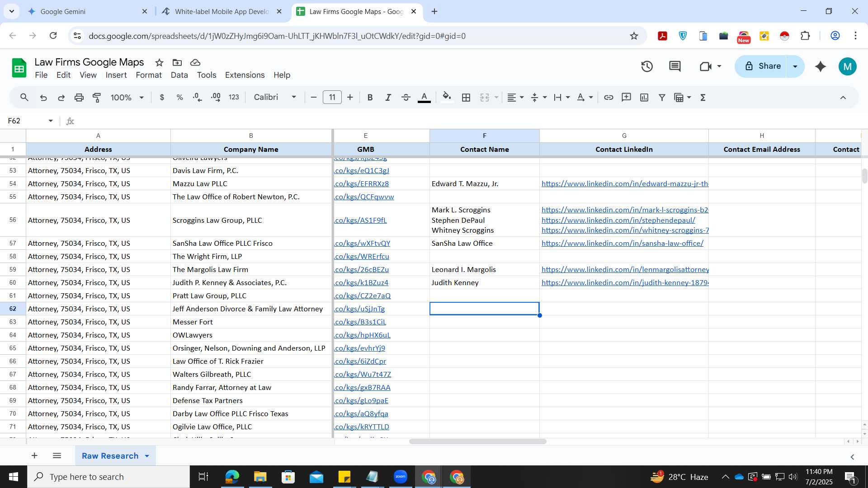Hide the menus with collapse chevron
The image size is (868, 488).
point(843,97)
